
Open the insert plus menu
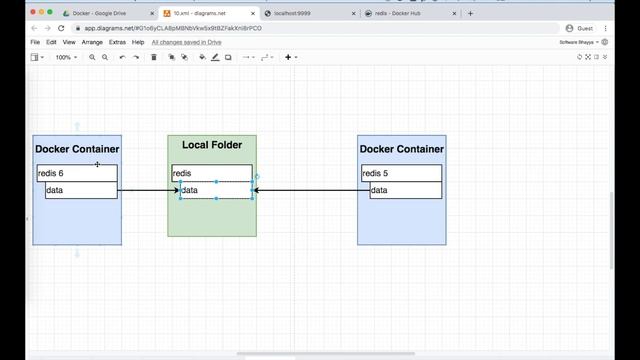[291, 58]
